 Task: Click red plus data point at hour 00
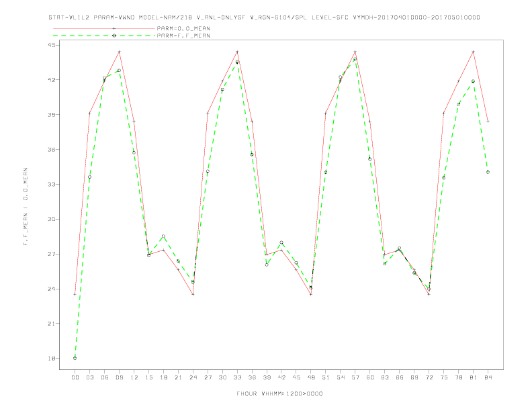[x=75, y=294]
